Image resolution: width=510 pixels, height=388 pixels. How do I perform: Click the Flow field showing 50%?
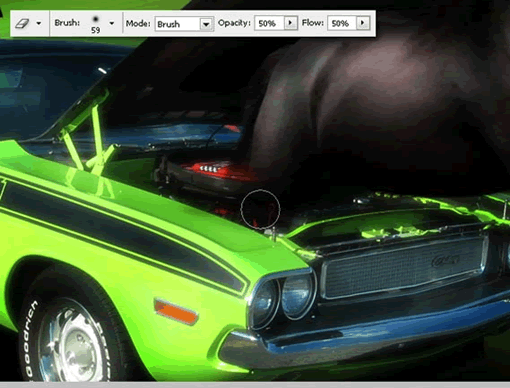coord(342,23)
